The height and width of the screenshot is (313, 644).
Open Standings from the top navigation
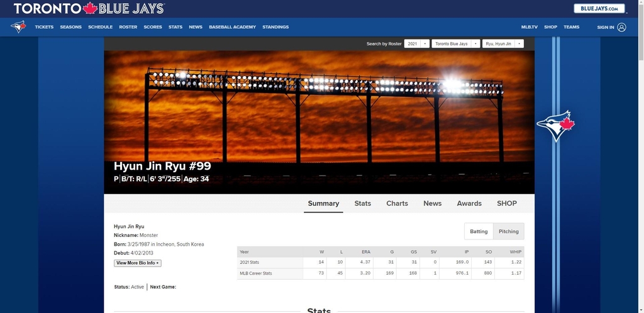[x=275, y=27]
